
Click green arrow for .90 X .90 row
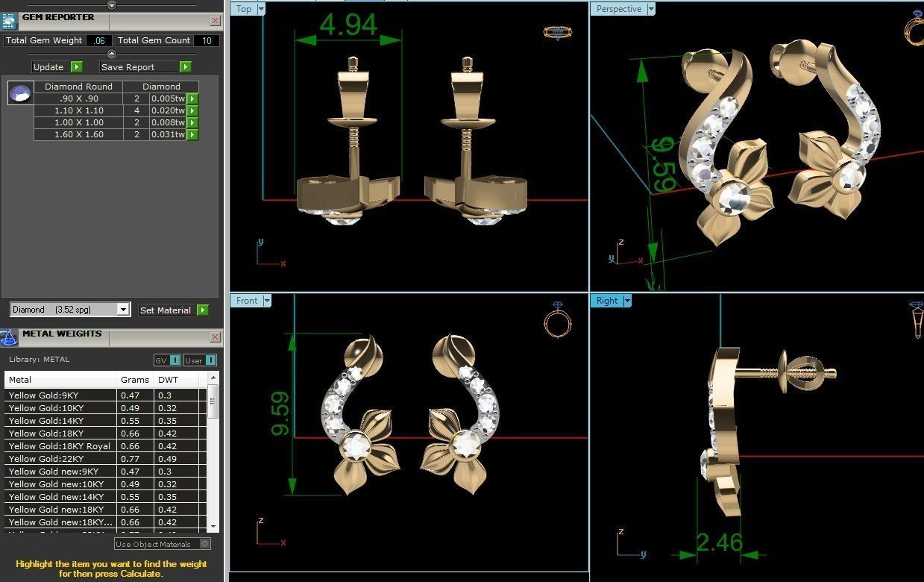(192, 98)
